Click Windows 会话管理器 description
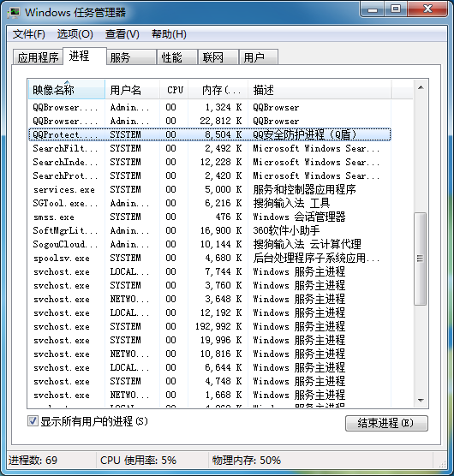The image size is (454, 476). click(x=299, y=217)
